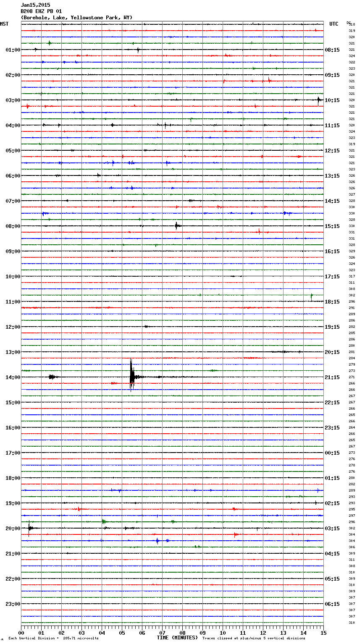Click the 16:15 UTC time label
The image size is (357, 644).
(332, 251)
